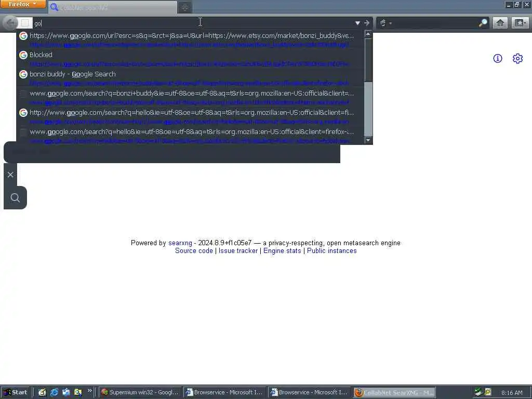Click the back navigation arrow
Screen dimensions: 532x399
pos(10,23)
